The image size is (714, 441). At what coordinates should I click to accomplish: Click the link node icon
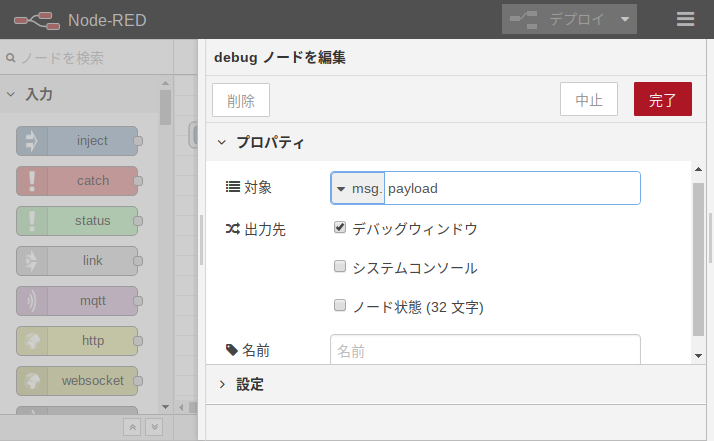coord(31,261)
